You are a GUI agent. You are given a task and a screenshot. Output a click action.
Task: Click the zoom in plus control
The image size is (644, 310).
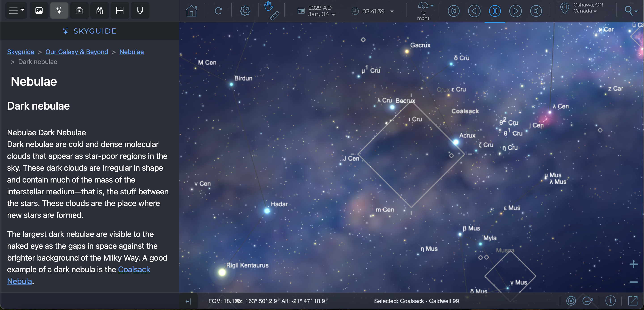pyautogui.click(x=633, y=264)
